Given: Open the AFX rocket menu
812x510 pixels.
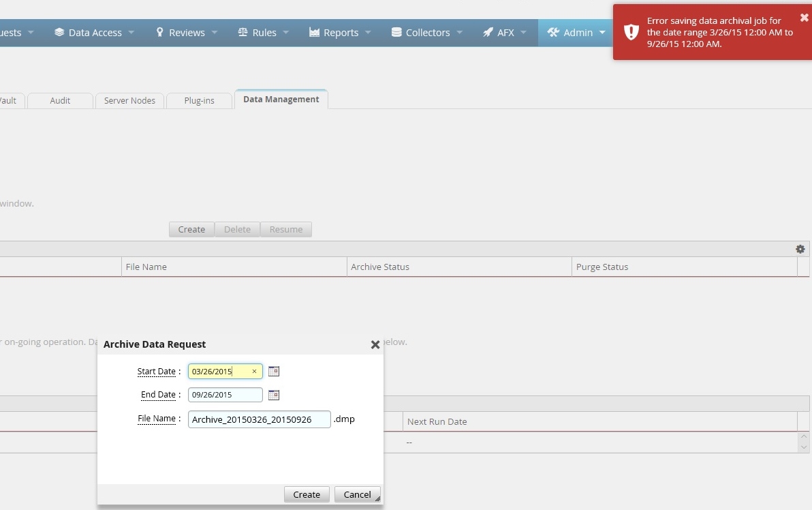Looking at the screenshot, I should (x=505, y=33).
